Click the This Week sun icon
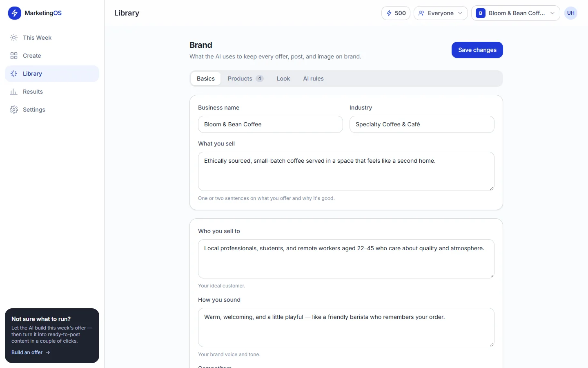 [14, 38]
